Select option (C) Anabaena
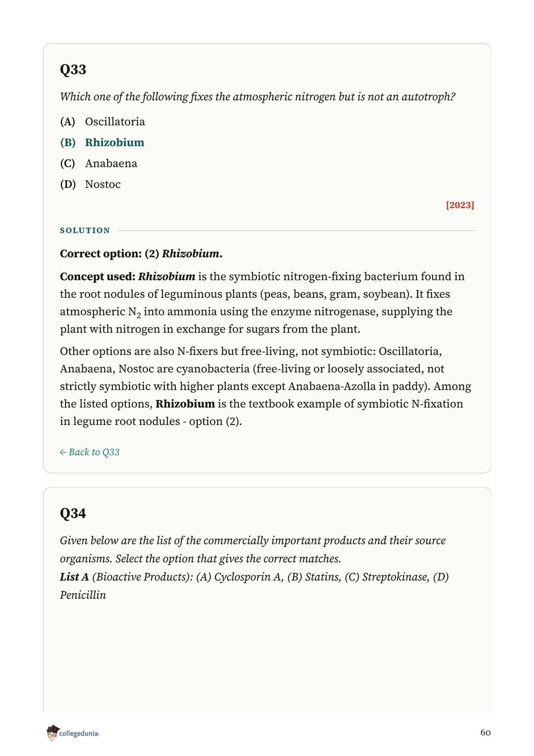 pyautogui.click(x=99, y=163)
